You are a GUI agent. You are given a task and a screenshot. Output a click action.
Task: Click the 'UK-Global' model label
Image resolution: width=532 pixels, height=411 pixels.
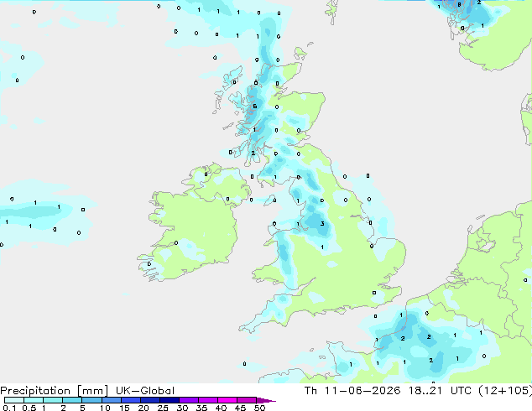pos(145,391)
